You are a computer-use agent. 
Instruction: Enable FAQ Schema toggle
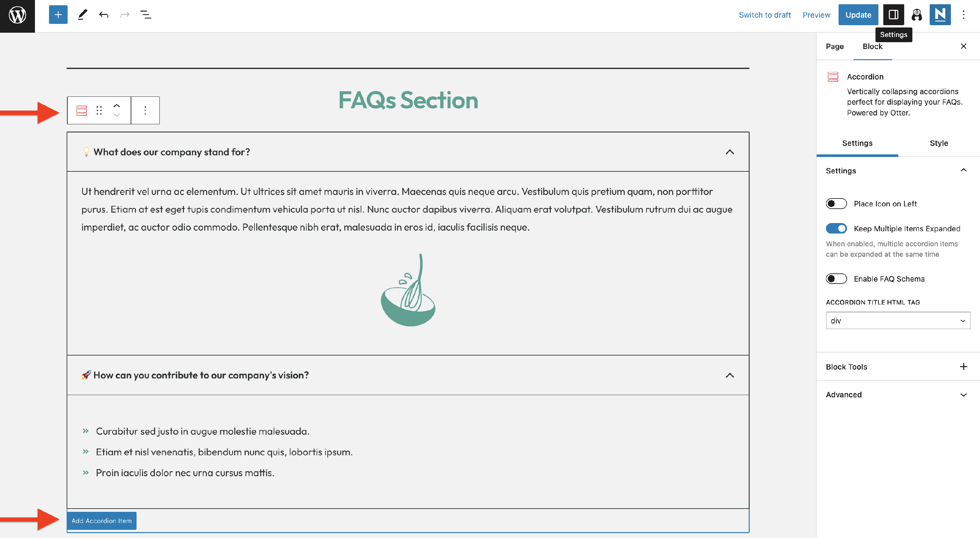[836, 279]
